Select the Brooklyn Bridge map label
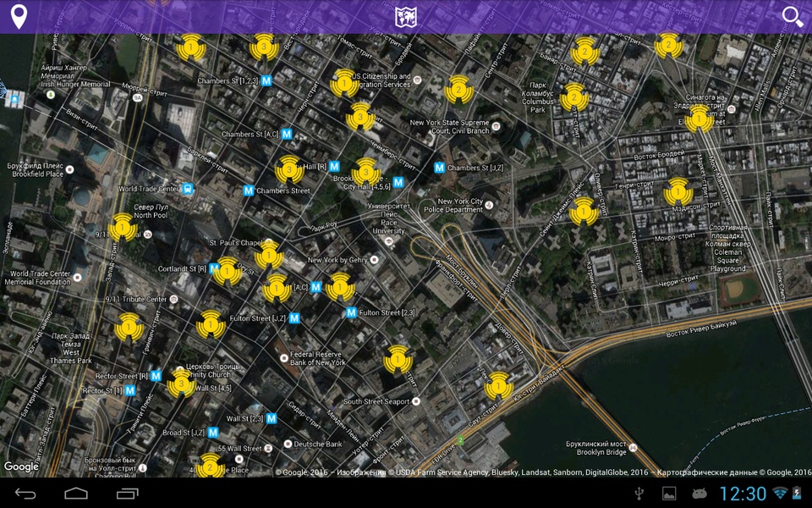 595,448
